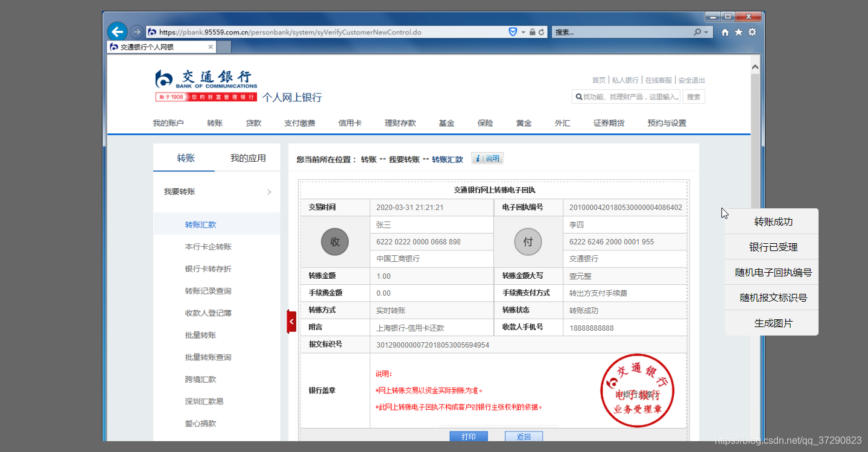Image resolution: width=868 pixels, height=452 pixels.
Task: Open the 支付缴费 menu
Action: coord(300,123)
